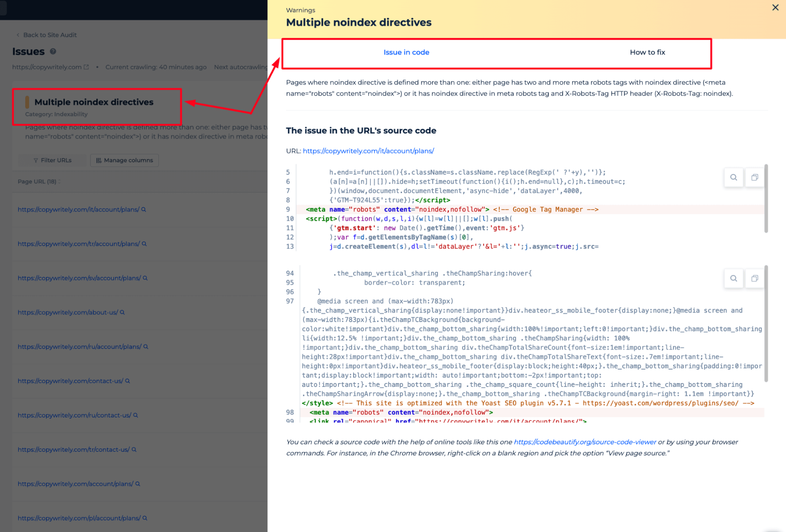The width and height of the screenshot is (786, 532).
Task: Open the codebeautify source-code-viewer link
Action: pyautogui.click(x=585, y=442)
